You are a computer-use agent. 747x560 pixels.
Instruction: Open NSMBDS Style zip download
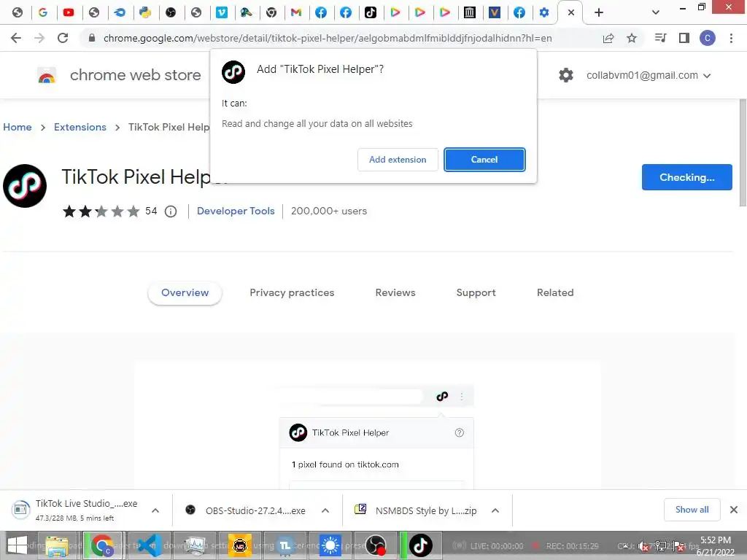pyautogui.click(x=416, y=510)
